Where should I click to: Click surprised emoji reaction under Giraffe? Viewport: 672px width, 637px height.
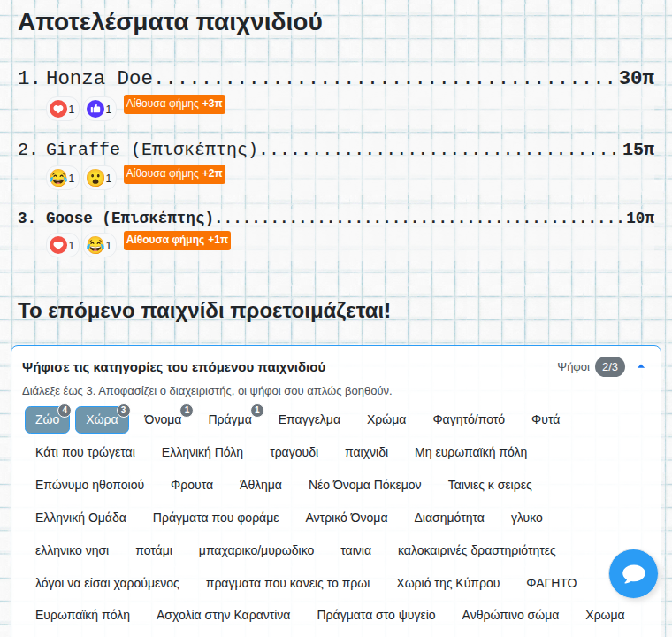pos(100,178)
